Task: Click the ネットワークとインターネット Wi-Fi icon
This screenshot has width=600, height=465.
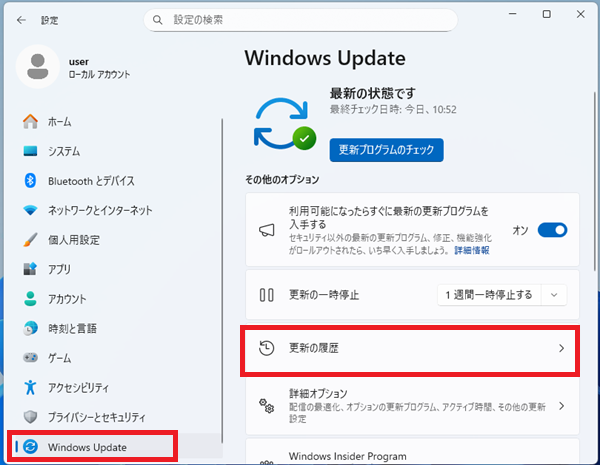Action: point(30,210)
